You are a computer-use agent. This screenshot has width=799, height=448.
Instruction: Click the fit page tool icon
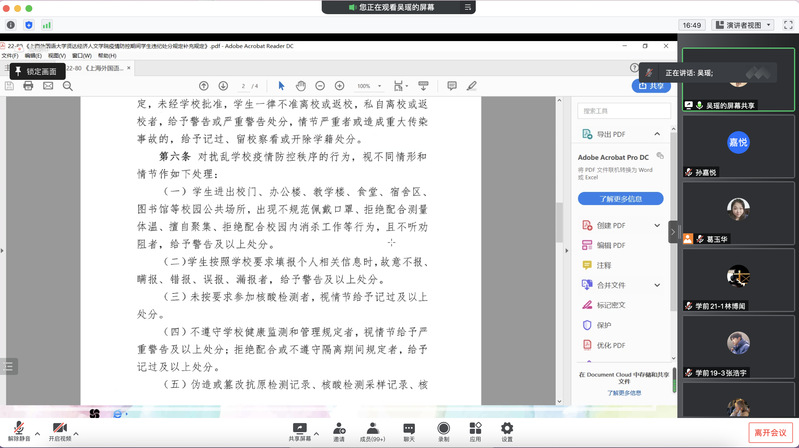pos(400,86)
